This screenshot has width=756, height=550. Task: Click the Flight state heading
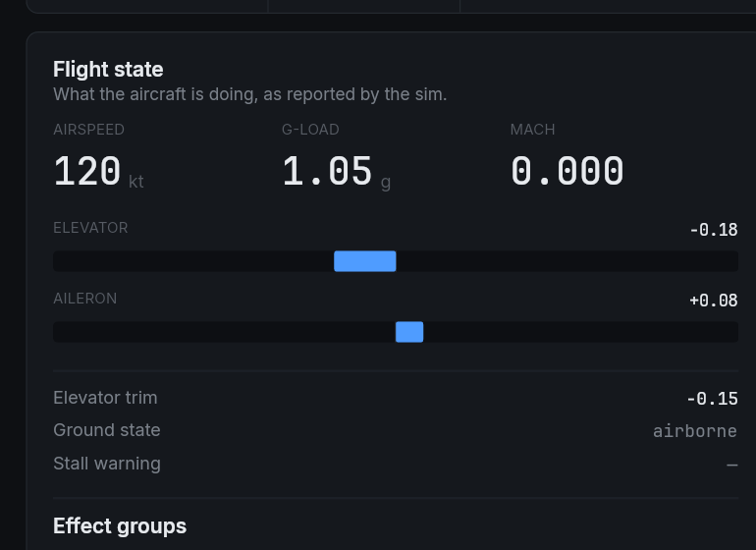pos(108,70)
